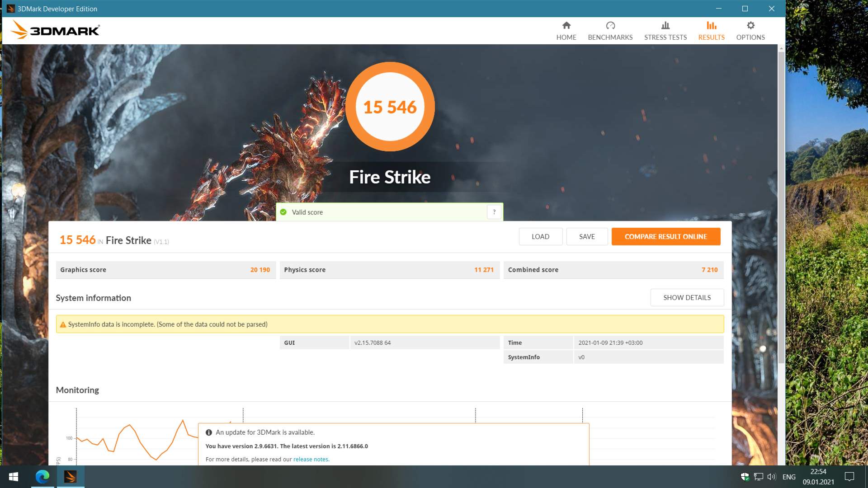Screen dimensions: 868x488
Task: Click the update available message text
Action: click(265, 432)
